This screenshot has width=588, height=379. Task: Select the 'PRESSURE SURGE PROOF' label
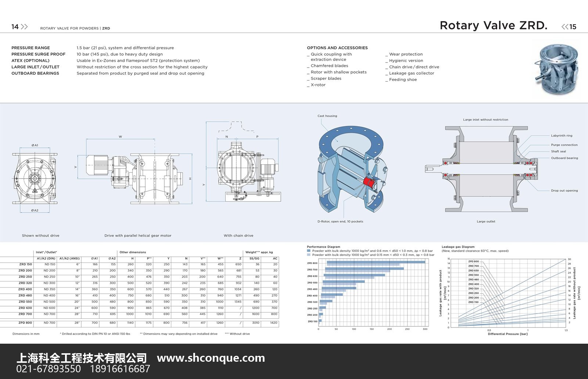[x=38, y=54]
